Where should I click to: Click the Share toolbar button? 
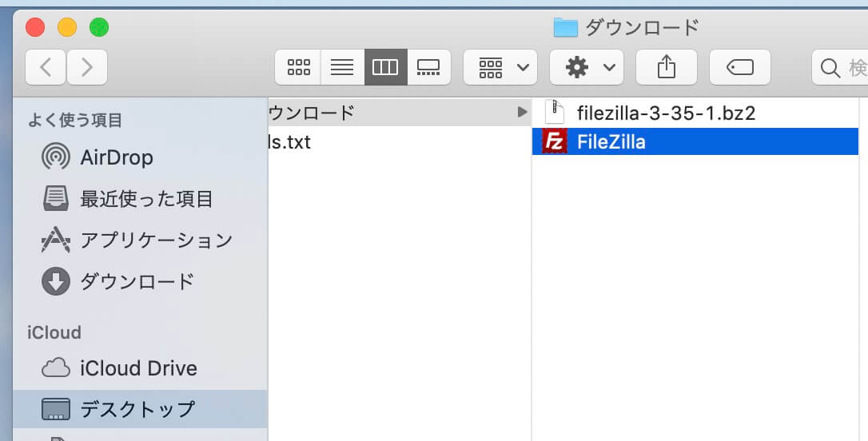pyautogui.click(x=666, y=68)
